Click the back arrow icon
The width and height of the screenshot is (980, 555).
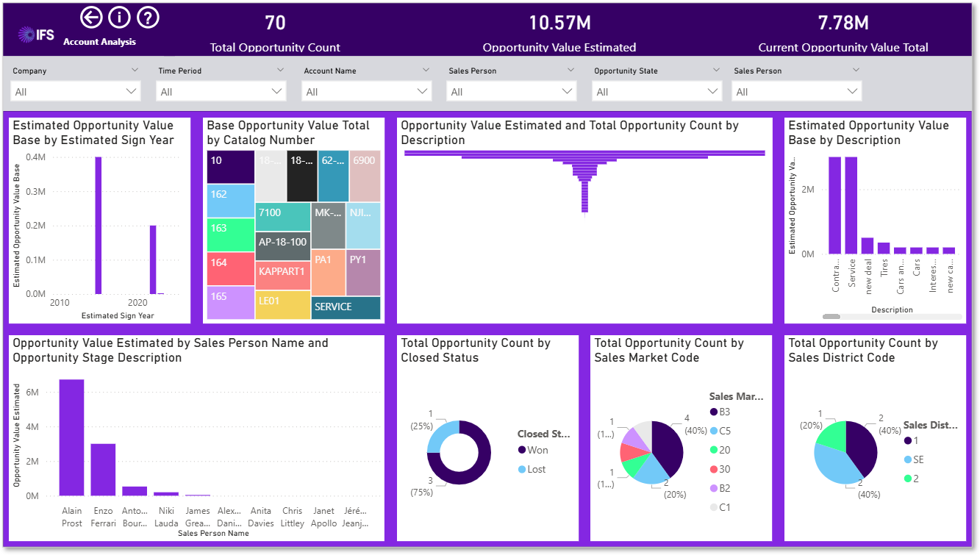point(91,17)
